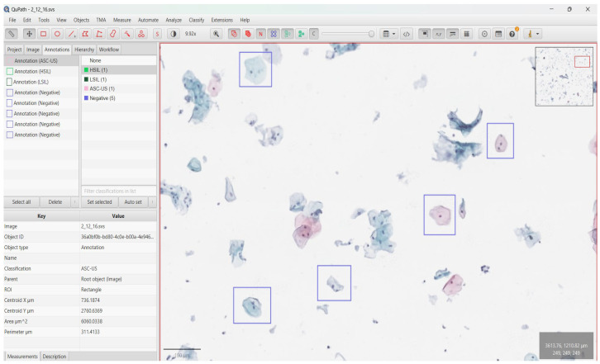Select the Move tool
600x364 pixels.
point(29,34)
